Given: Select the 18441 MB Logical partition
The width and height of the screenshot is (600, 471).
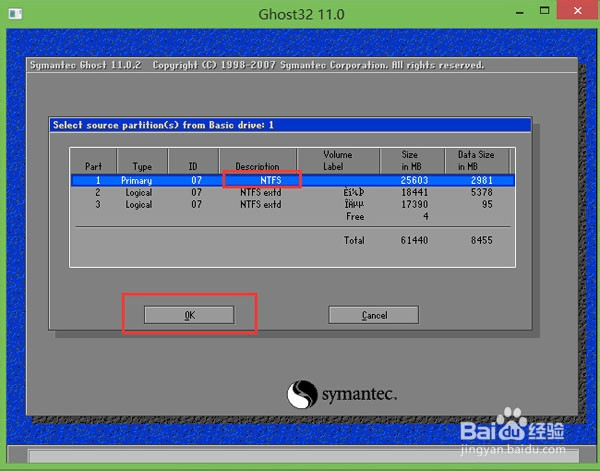Looking at the screenshot, I should pos(293,192).
